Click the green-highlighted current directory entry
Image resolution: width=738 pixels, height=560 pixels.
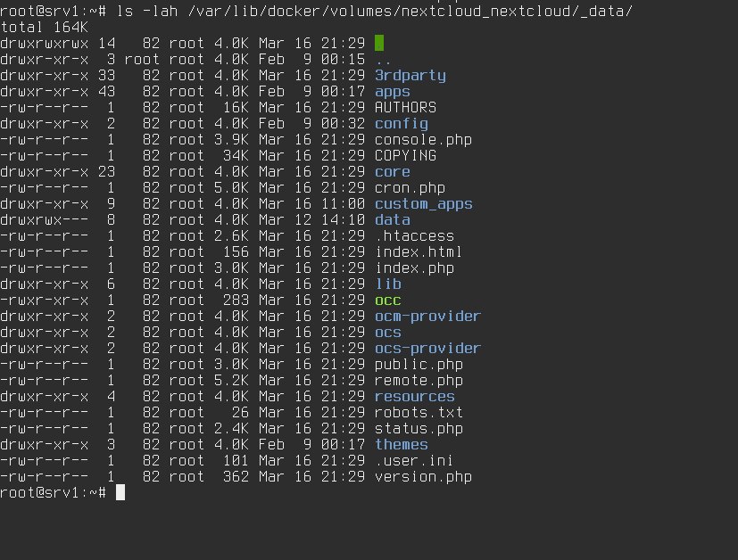[x=379, y=43]
